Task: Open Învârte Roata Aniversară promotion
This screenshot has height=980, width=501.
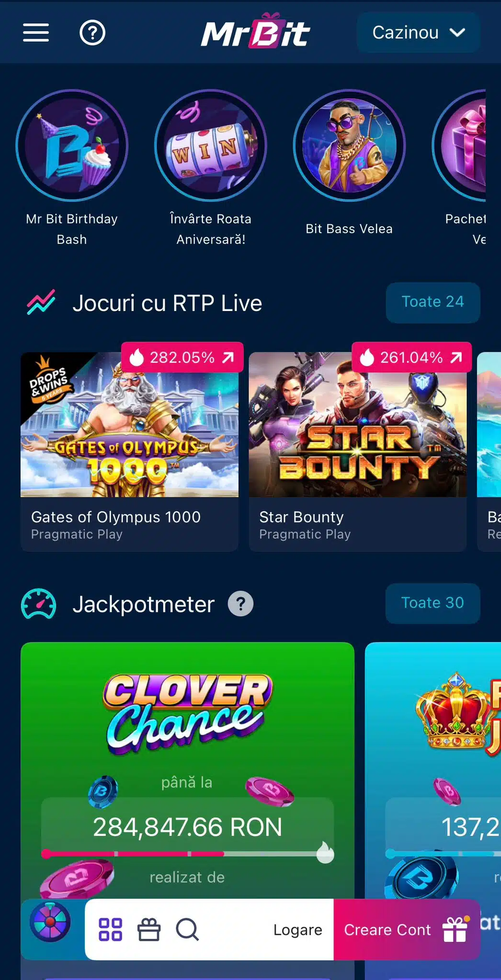Action: click(211, 168)
